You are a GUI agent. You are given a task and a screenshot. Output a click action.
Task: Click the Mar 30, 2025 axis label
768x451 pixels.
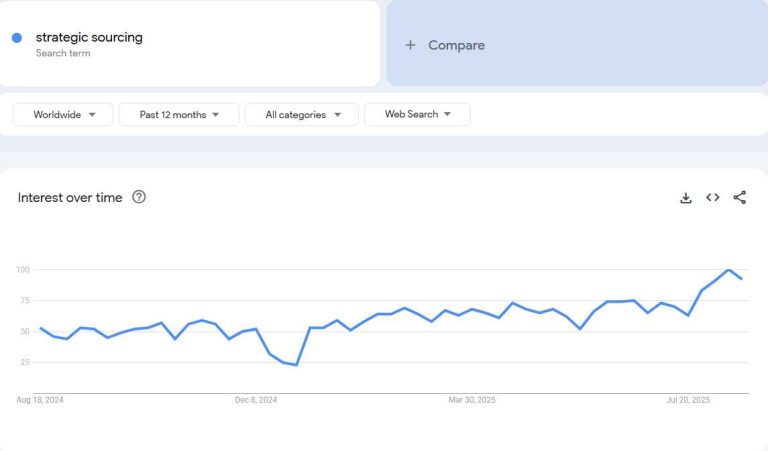point(472,400)
